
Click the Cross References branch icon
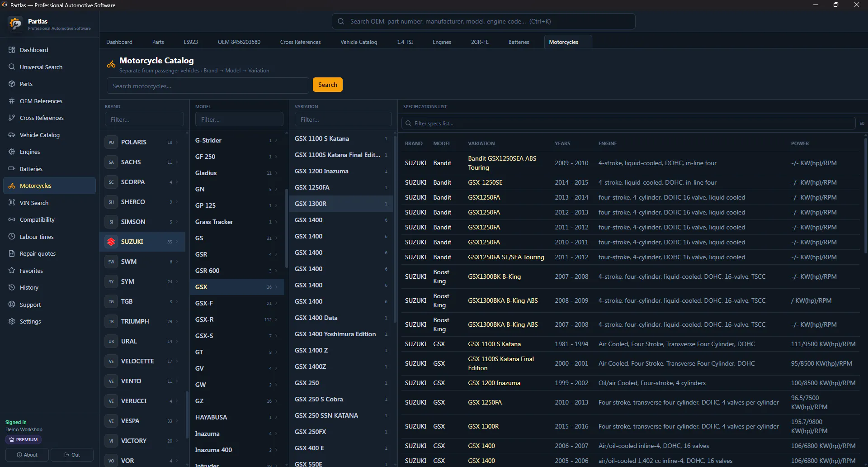[12, 118]
